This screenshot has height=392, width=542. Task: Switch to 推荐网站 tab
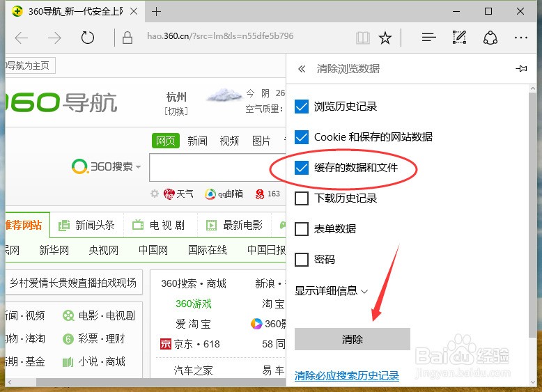coord(27,225)
